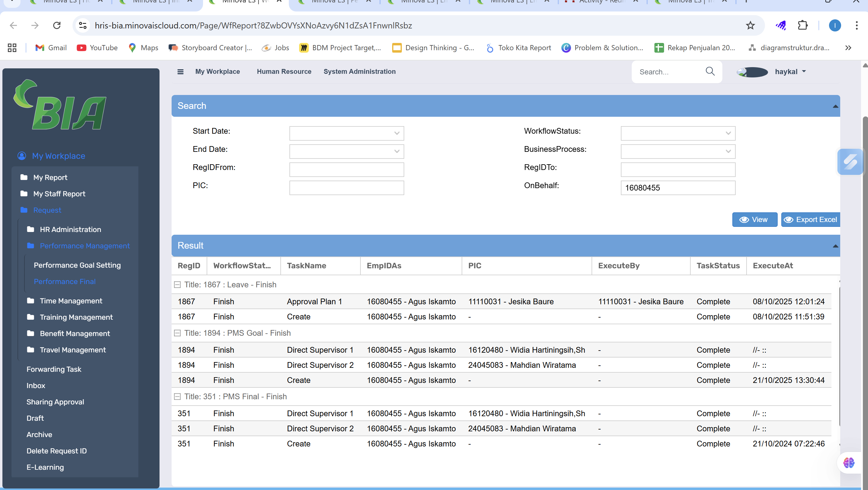Click the browser reload icon
This screenshot has width=868, height=490.
click(x=56, y=25)
